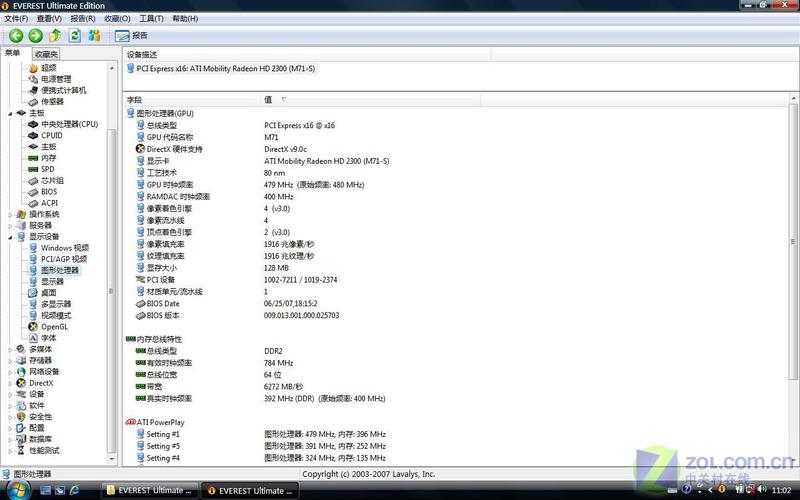
Task: Open the 工具(T) menu
Action: pyautogui.click(x=151, y=18)
